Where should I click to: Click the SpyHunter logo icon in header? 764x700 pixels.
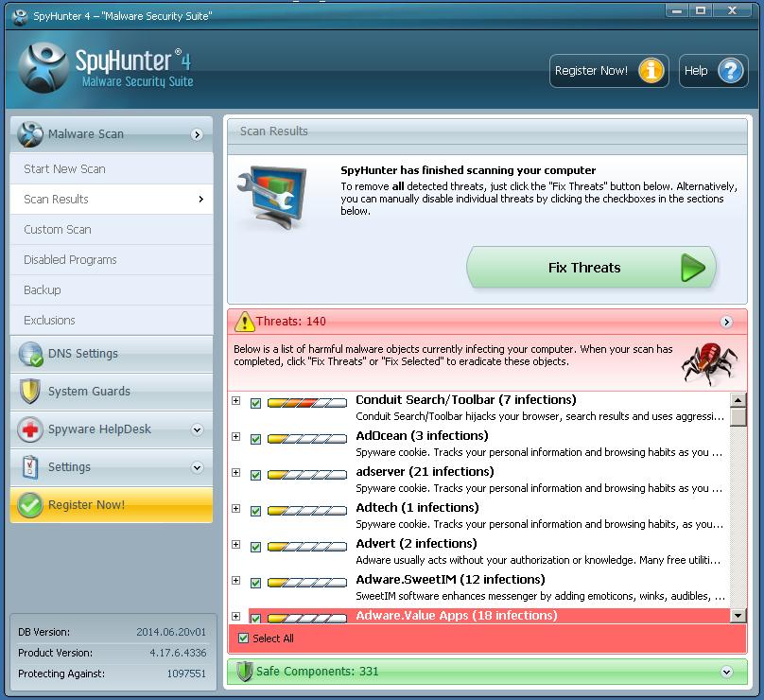pos(43,68)
